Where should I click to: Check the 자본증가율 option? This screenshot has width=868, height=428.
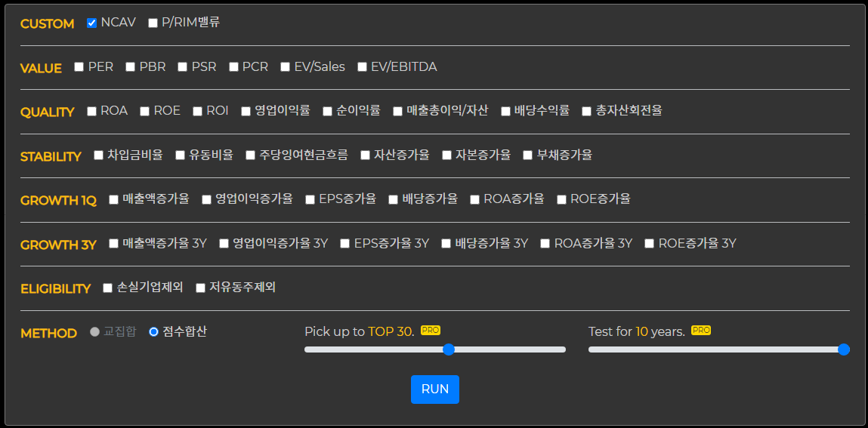pyautogui.click(x=446, y=155)
